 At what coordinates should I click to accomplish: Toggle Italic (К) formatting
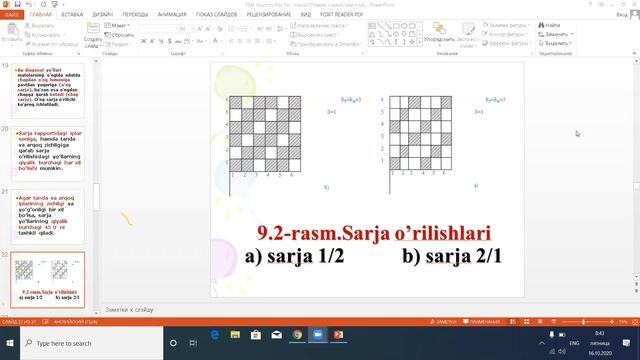(x=152, y=41)
